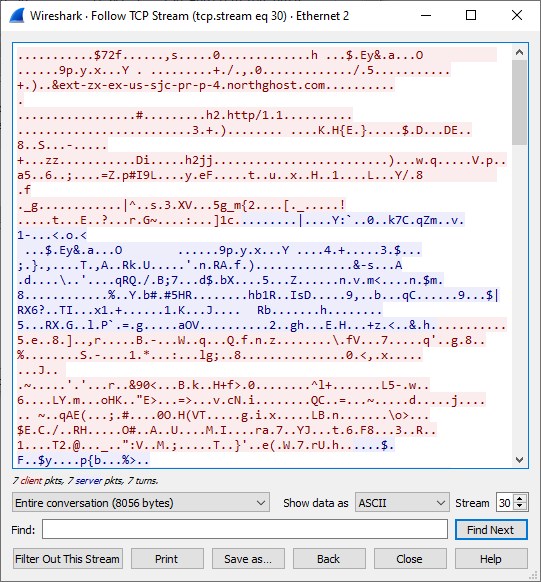Screen dimensions: 541x582
Task: Open the Show data as ASCII dropdown
Action: (x=402, y=503)
